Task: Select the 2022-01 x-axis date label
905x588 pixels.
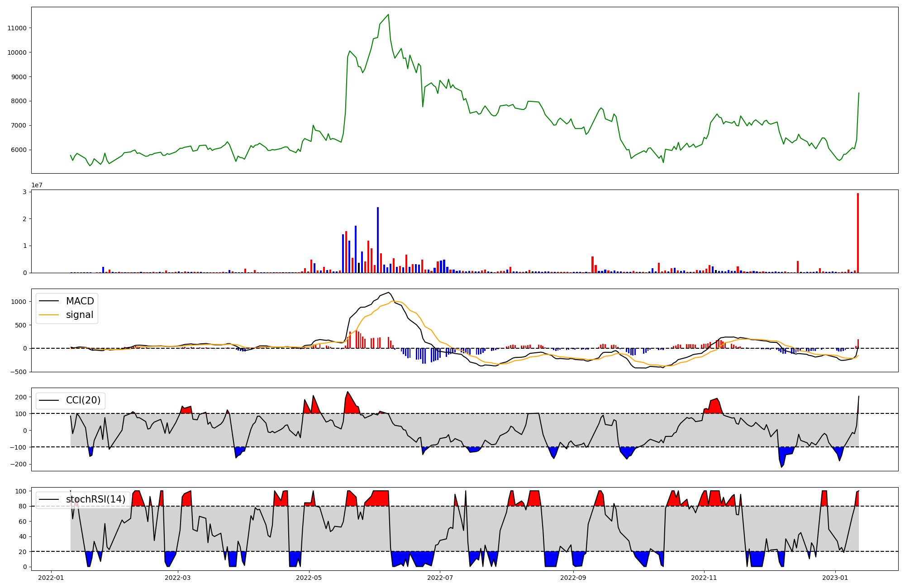Action: point(51,578)
